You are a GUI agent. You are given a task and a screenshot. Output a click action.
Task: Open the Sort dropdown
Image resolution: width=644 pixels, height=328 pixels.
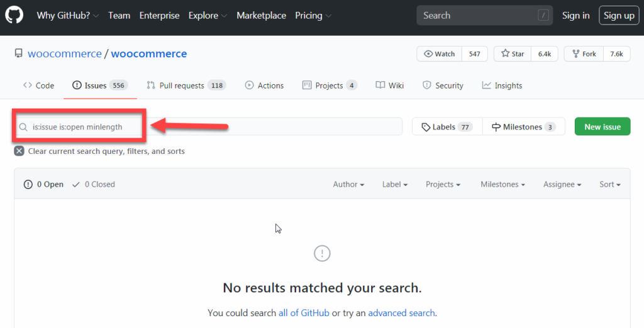pos(610,184)
